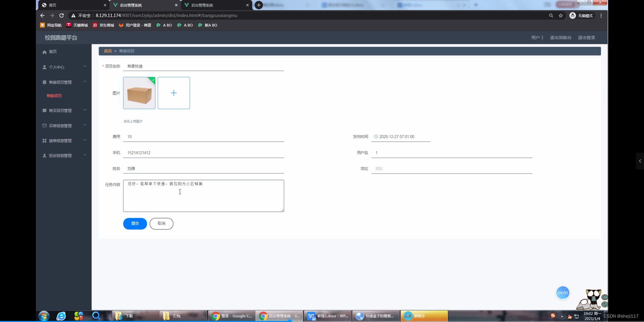Open Windows Start button

coord(44,316)
